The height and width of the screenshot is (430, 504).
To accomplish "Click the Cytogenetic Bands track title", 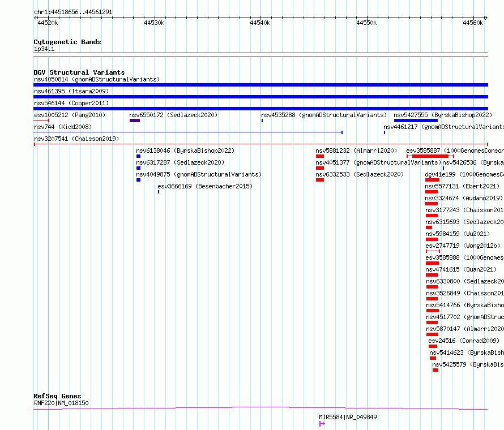I will [x=67, y=42].
